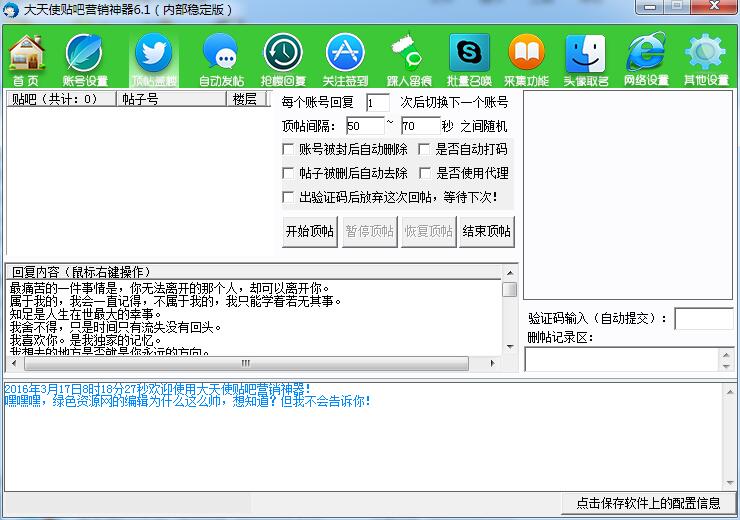The image size is (740, 520).
Task: Open 自动发帖 chat bubble icon
Action: pyautogui.click(x=221, y=59)
